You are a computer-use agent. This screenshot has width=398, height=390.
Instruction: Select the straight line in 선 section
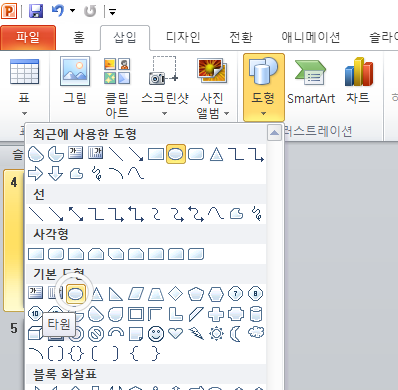point(36,214)
